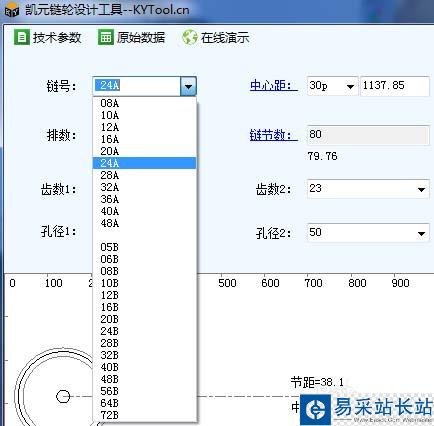The image size is (434, 426).
Task: Select 10B from the chain list
Action: (x=144, y=283)
